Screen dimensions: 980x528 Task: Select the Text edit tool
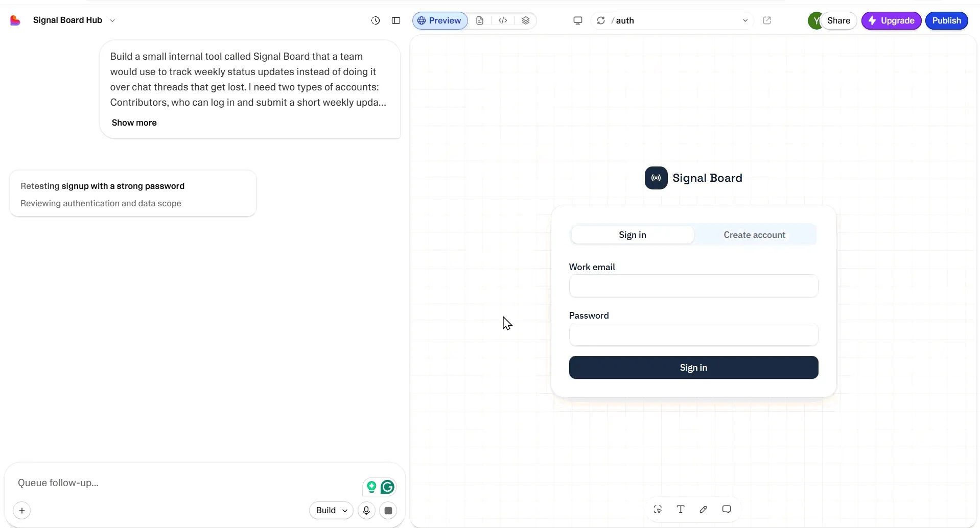(x=681, y=509)
